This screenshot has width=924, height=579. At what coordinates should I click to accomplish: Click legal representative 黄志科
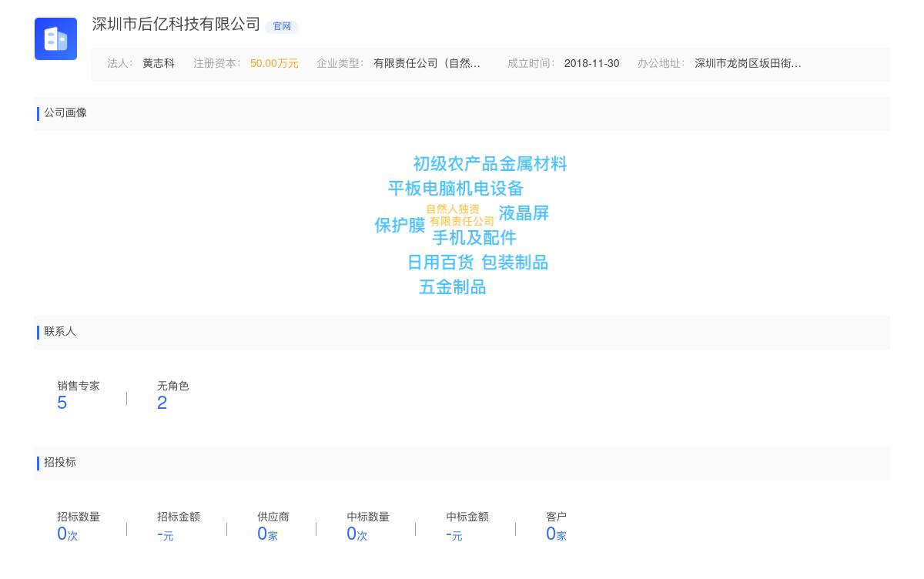[158, 64]
